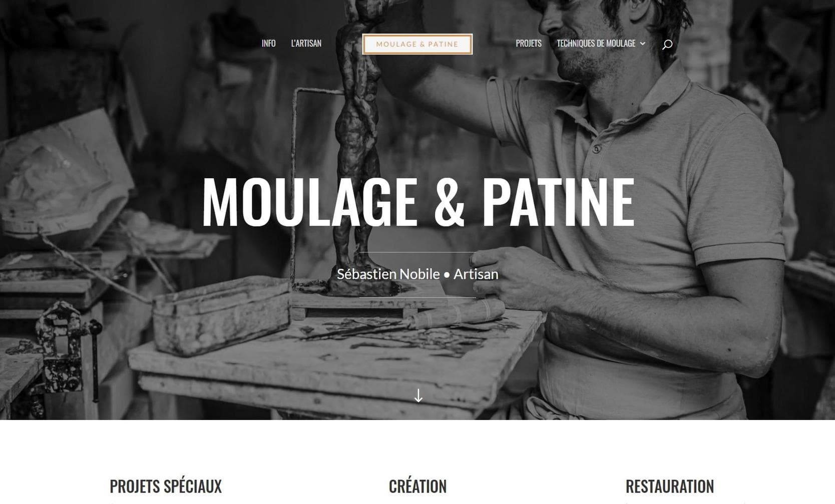Click the vise clamp on the left bench
This screenshot has width=835, height=504.
[63, 345]
